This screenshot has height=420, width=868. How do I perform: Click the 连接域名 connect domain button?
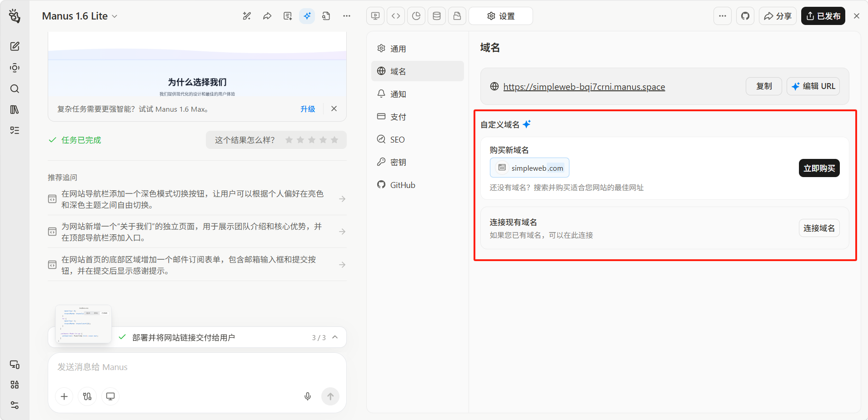point(819,228)
